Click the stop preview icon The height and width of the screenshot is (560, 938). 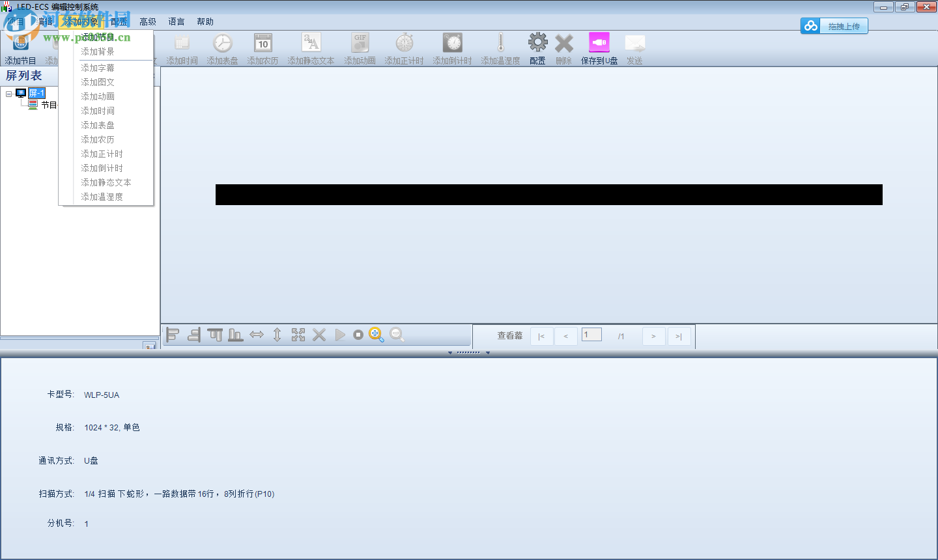coord(358,335)
